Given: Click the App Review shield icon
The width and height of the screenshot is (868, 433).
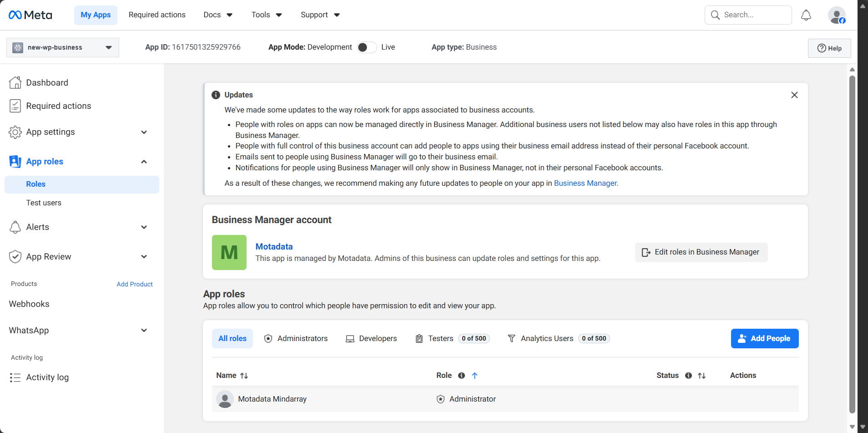Looking at the screenshot, I should point(15,256).
